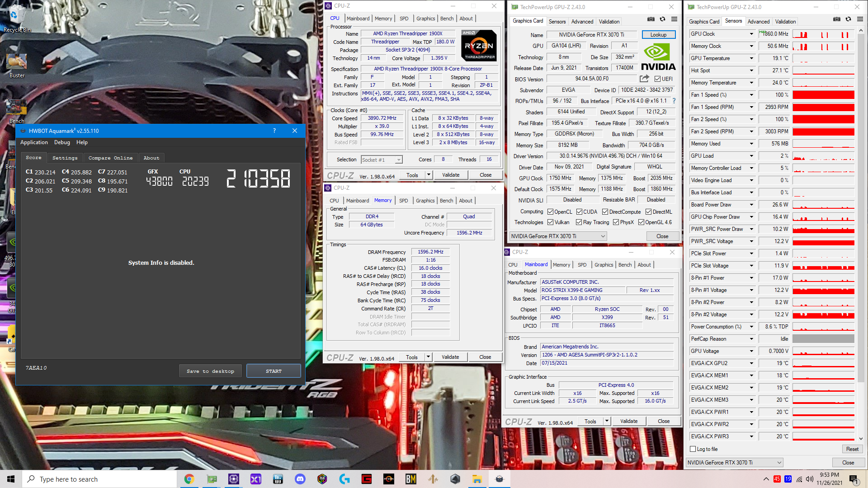Open notification center in system tray

(x=854, y=479)
